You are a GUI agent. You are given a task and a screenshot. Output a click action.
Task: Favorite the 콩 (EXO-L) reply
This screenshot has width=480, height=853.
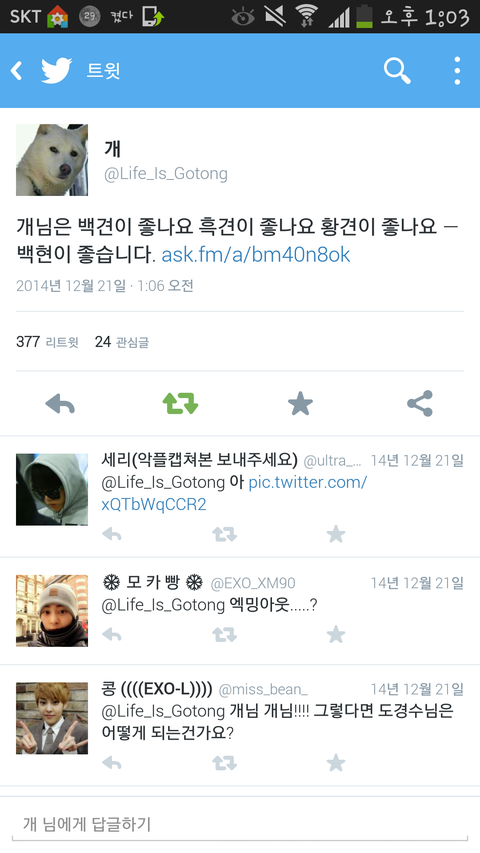336,763
